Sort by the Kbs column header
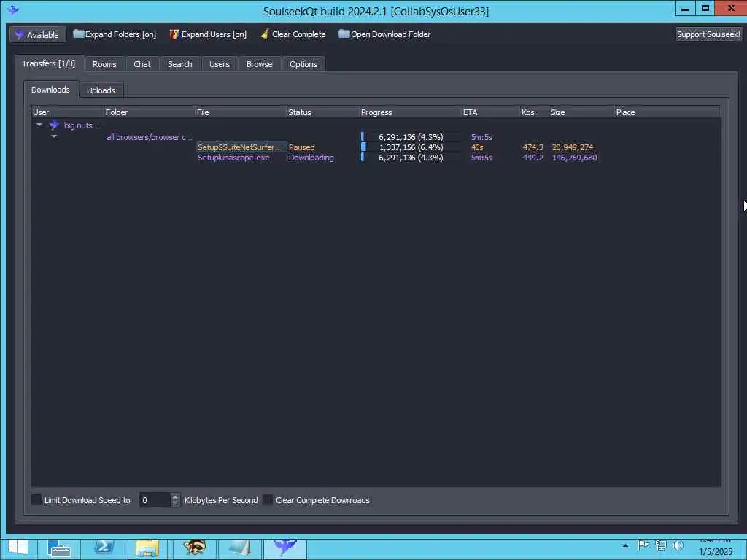 click(534, 112)
